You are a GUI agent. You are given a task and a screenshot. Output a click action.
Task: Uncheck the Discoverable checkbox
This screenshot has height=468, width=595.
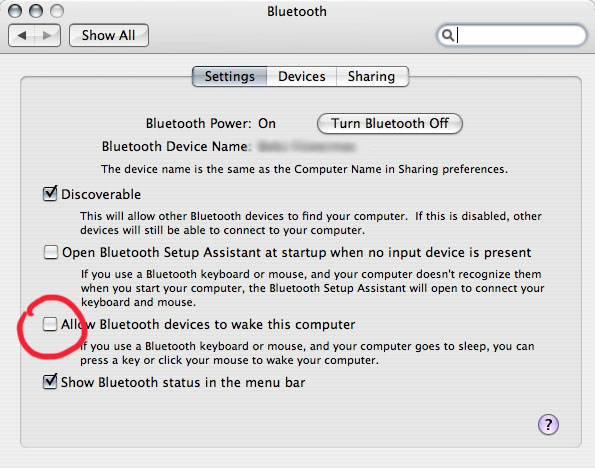pos(50,194)
